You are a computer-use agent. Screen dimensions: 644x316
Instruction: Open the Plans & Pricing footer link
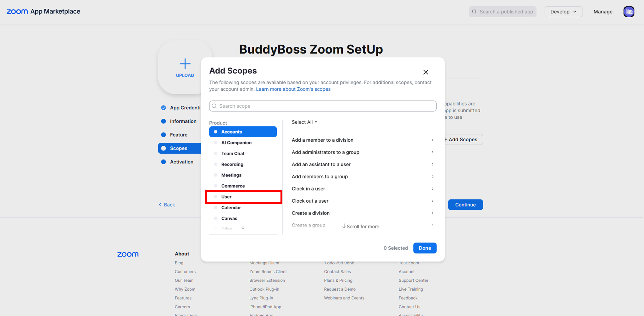point(338,281)
